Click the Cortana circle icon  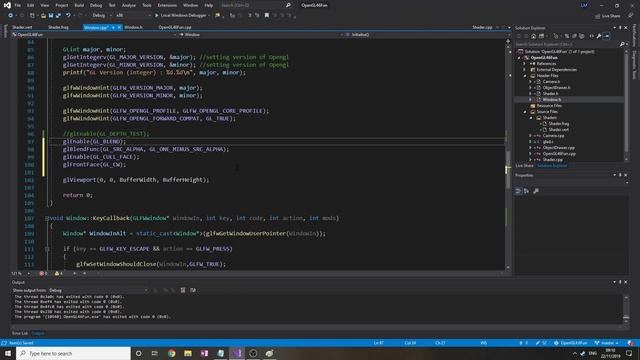(138, 353)
